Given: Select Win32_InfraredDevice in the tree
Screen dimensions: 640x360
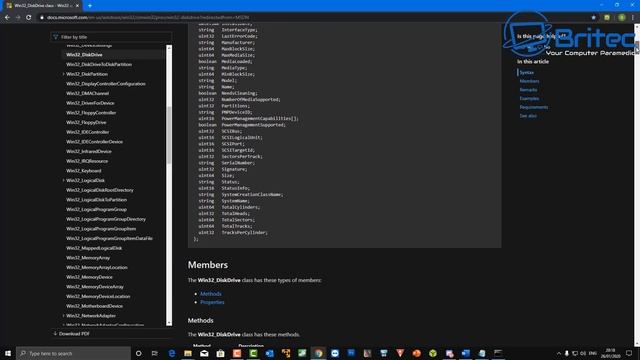Looking at the screenshot, I should 89,151.
